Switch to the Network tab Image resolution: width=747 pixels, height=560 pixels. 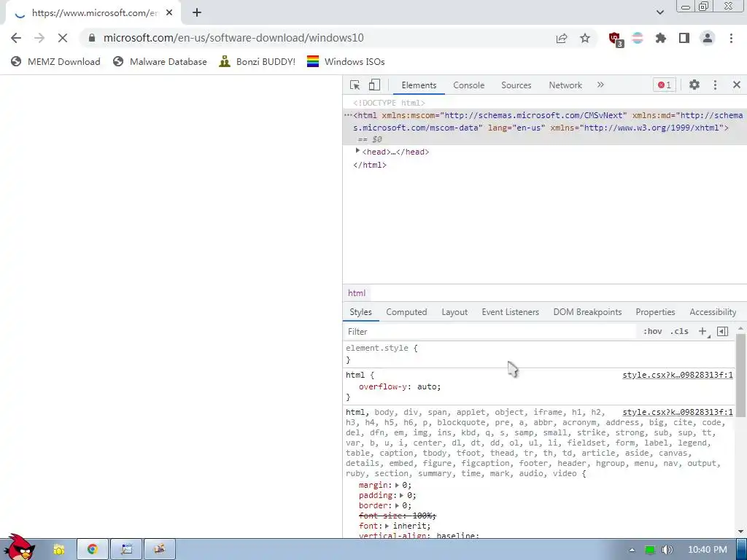tap(565, 85)
